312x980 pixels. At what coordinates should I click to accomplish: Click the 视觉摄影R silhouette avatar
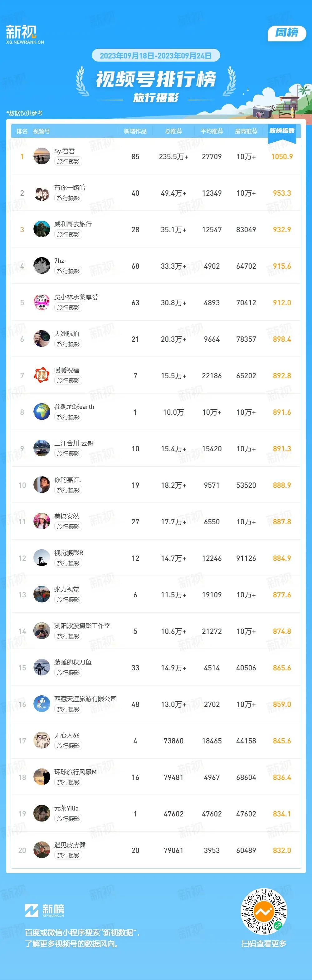(x=42, y=558)
